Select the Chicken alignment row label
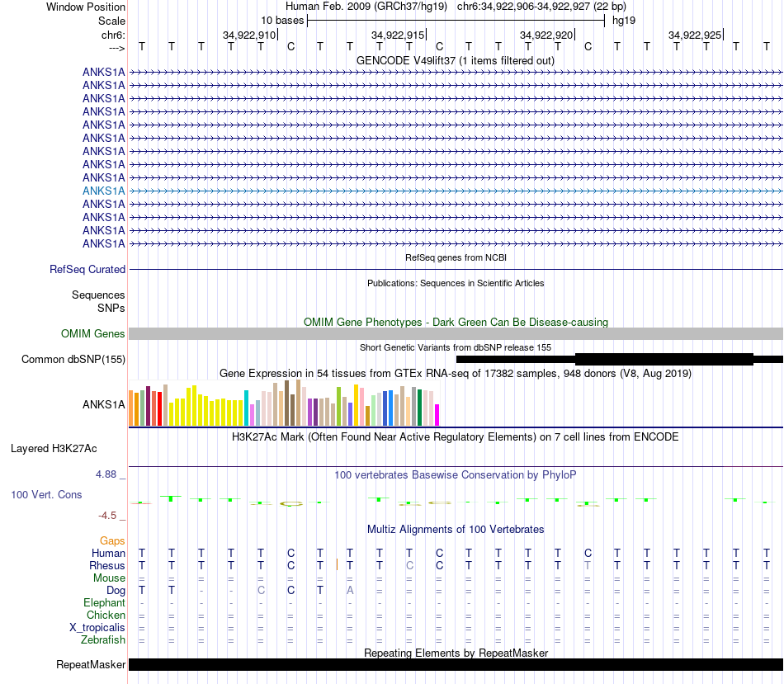This screenshot has width=784, height=684. (106, 615)
